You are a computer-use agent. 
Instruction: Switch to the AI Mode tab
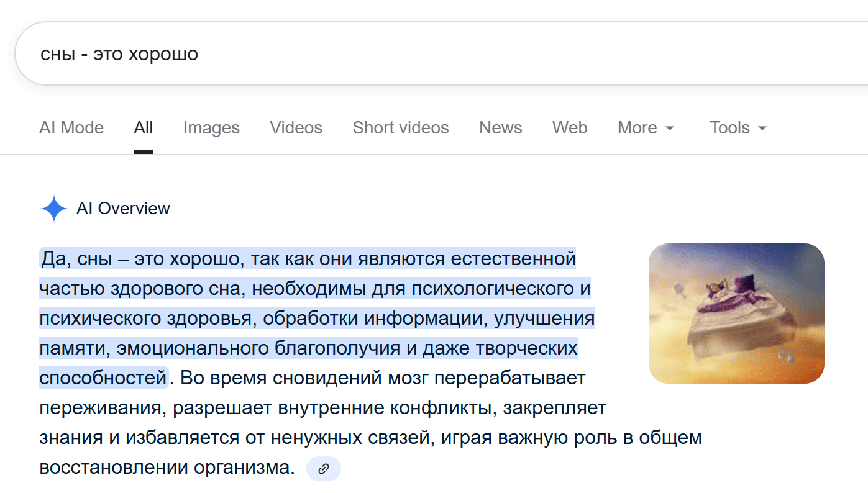coord(71,128)
